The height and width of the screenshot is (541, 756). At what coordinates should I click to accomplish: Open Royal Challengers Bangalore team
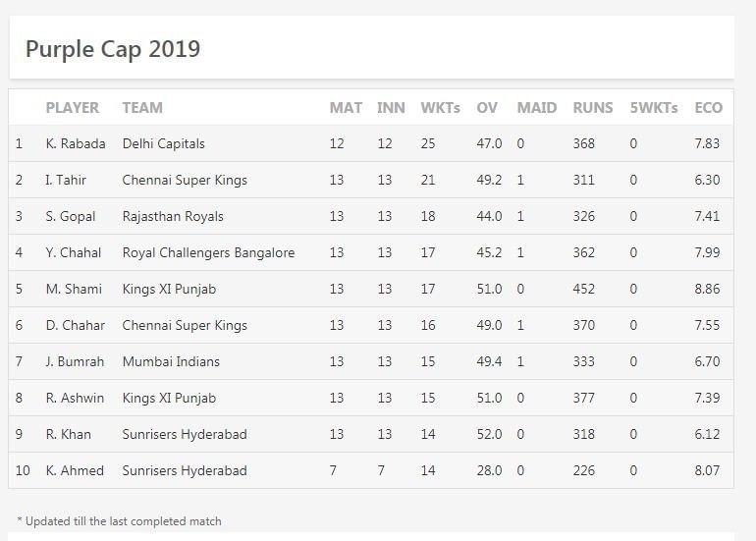click(208, 252)
